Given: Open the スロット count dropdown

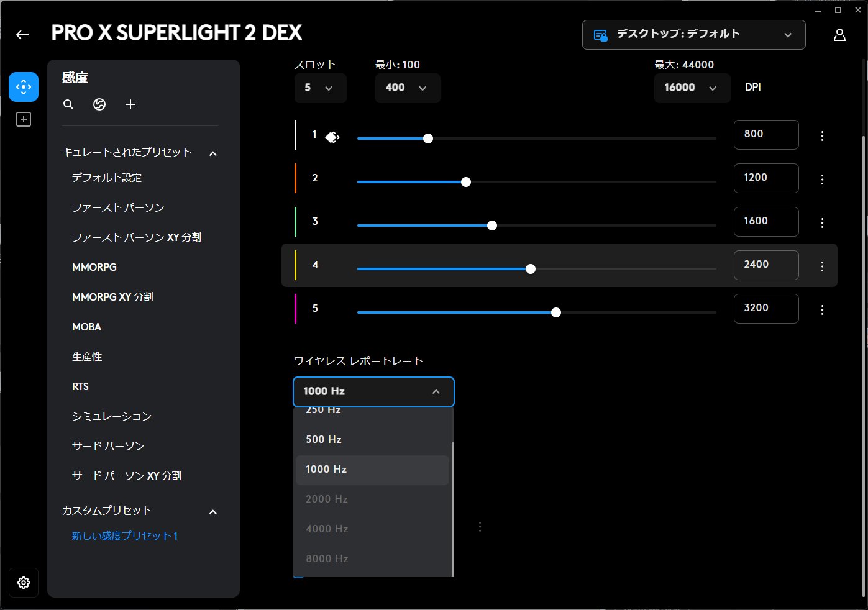Looking at the screenshot, I should [320, 88].
